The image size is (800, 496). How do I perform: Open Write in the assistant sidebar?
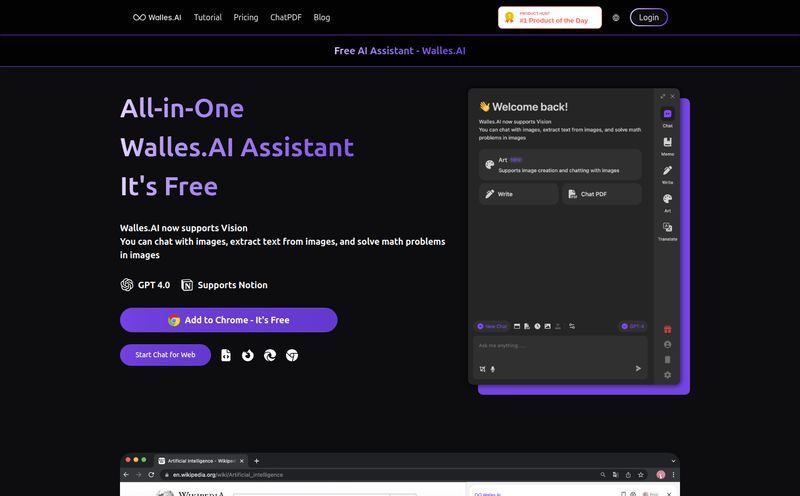tap(667, 174)
